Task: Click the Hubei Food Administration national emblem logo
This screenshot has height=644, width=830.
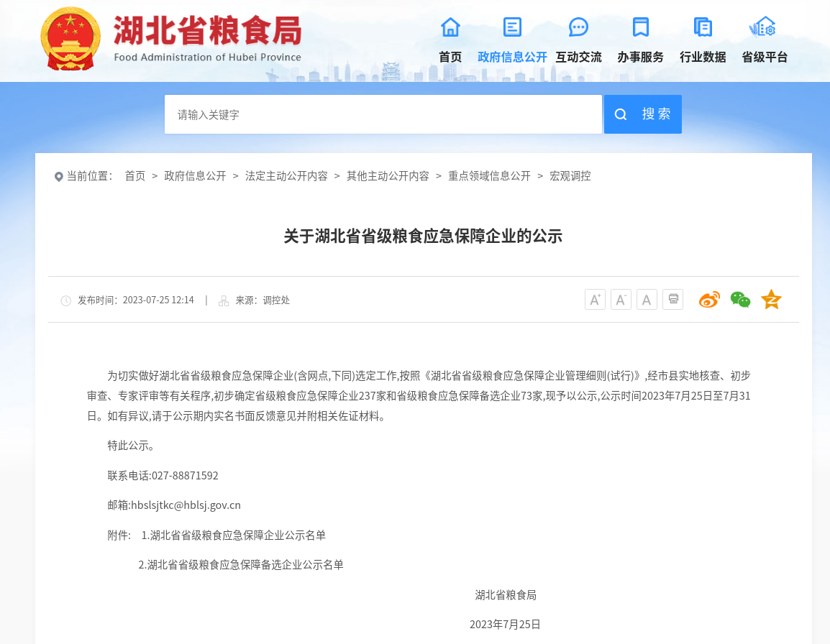Action: [x=70, y=39]
